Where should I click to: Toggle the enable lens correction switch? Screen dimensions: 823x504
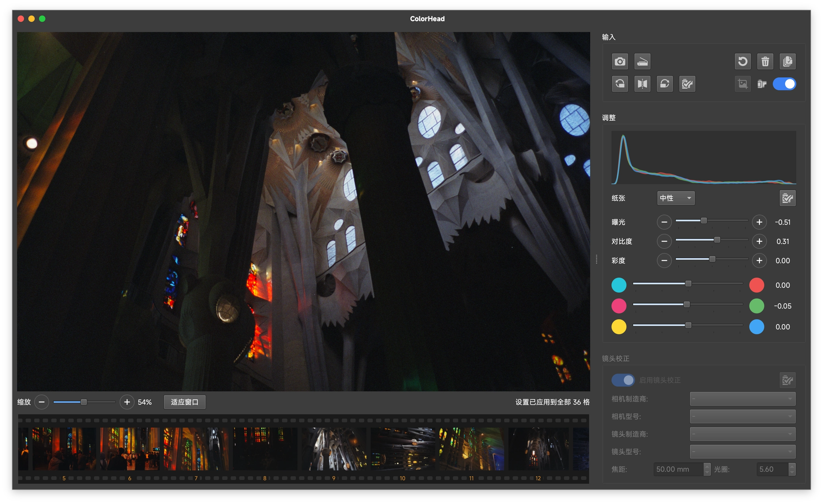(x=623, y=380)
